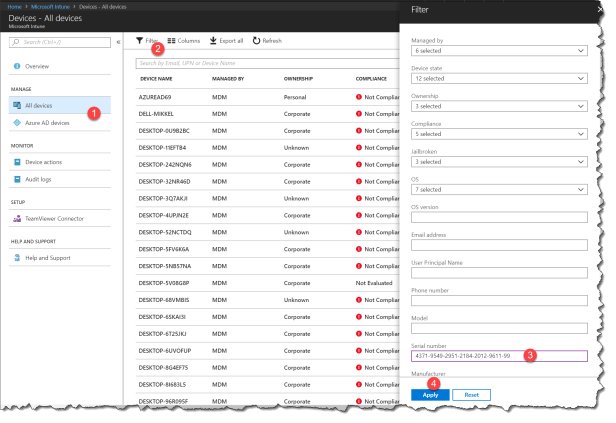Click Search by Email, UPN or Device Name box

click(x=268, y=63)
